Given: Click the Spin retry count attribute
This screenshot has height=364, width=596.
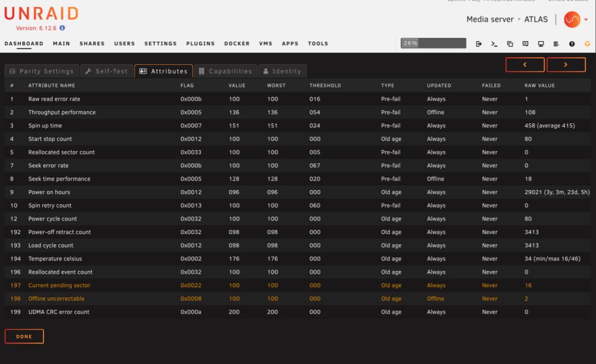Looking at the screenshot, I should [x=50, y=205].
